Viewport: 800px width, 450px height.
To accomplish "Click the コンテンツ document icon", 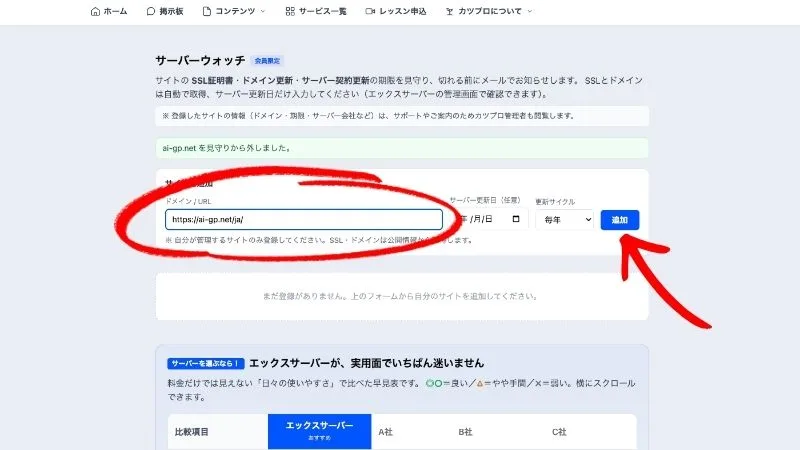I will 207,11.
